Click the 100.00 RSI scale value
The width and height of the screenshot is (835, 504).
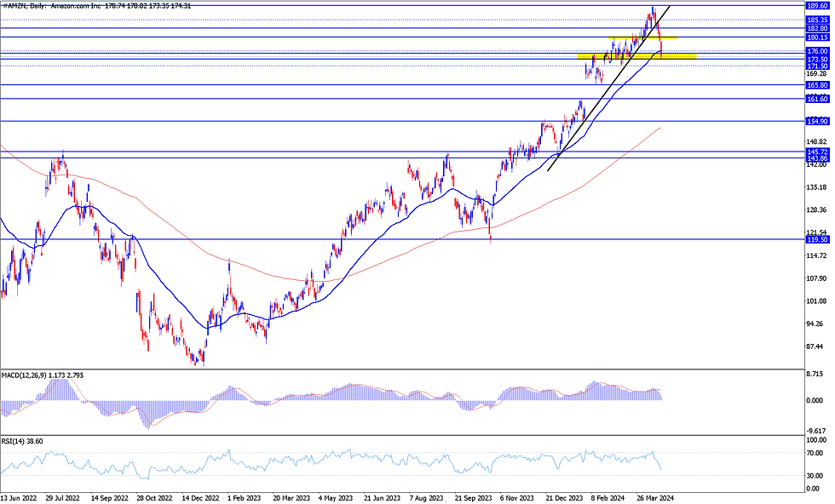click(816, 441)
